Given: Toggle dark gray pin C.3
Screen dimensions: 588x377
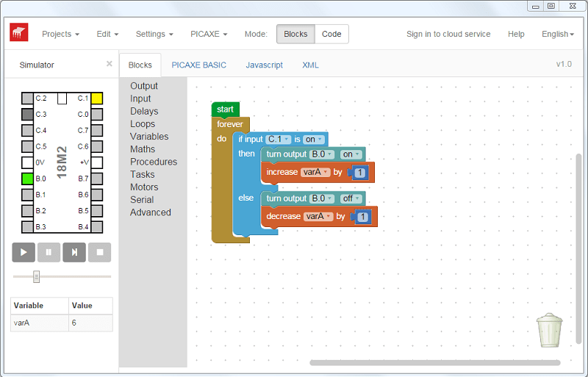Looking at the screenshot, I should click(27, 115).
